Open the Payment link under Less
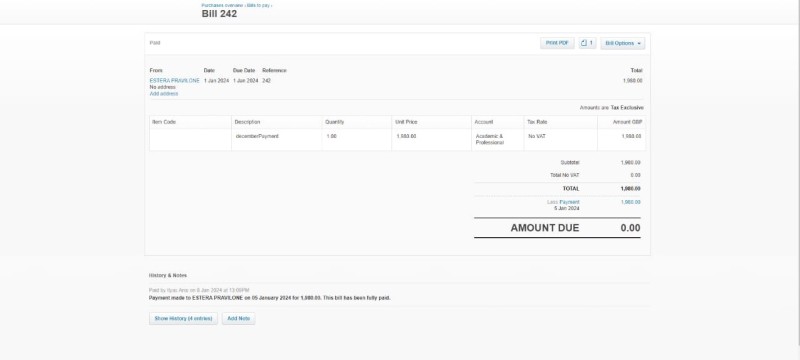800x360 pixels. (x=569, y=202)
